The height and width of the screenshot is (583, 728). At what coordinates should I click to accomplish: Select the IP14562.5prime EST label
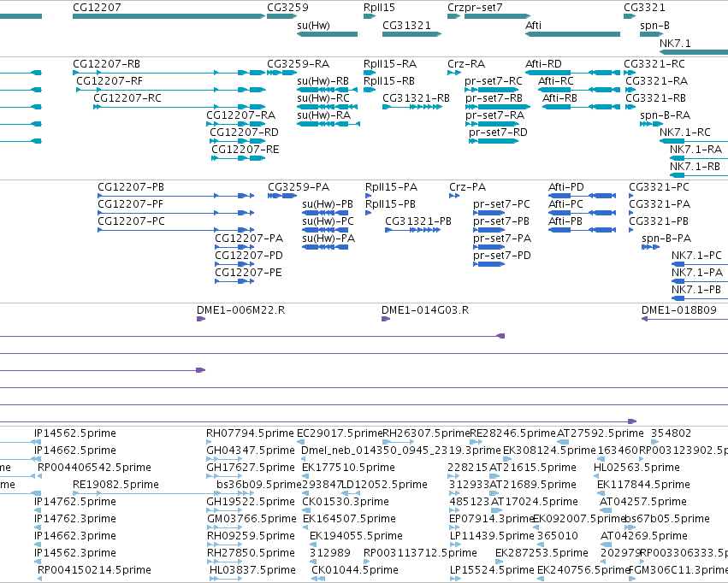[75, 433]
